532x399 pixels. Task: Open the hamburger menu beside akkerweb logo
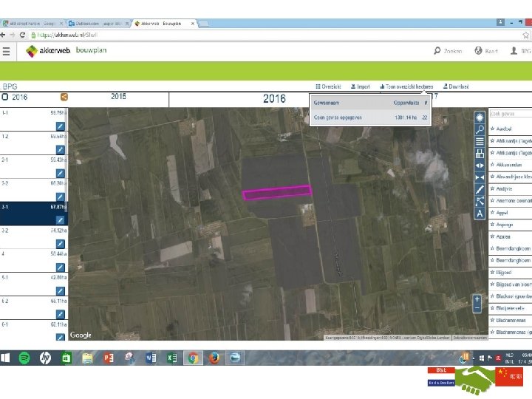[6, 51]
